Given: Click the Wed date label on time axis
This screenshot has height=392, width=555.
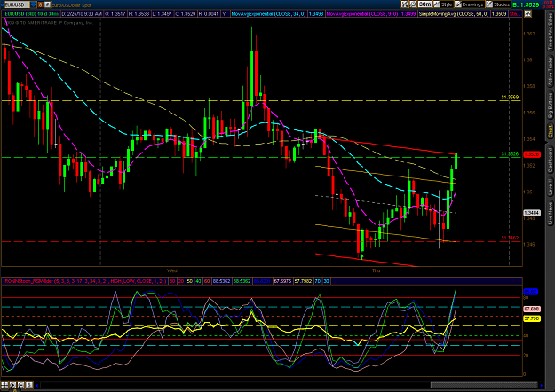Looking at the screenshot, I should click(x=172, y=270).
